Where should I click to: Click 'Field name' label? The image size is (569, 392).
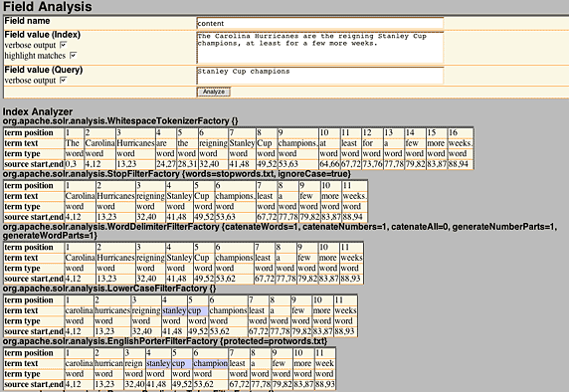point(27,21)
